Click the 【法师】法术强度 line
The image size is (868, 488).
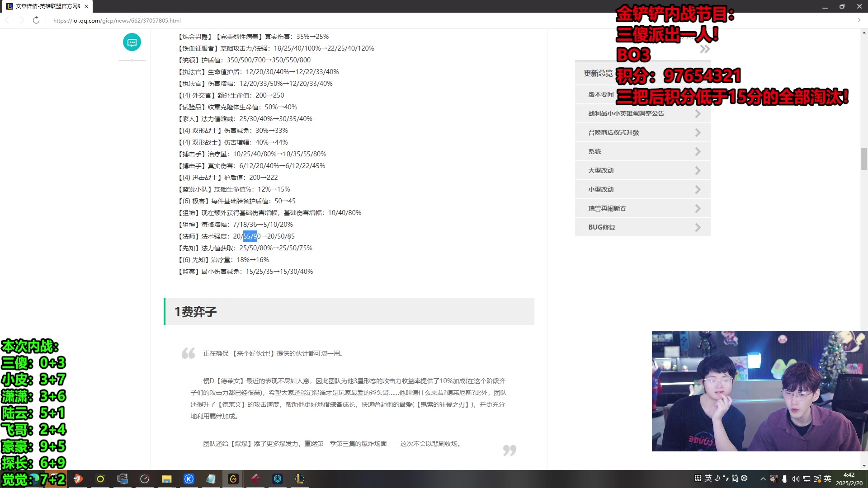[236, 236]
